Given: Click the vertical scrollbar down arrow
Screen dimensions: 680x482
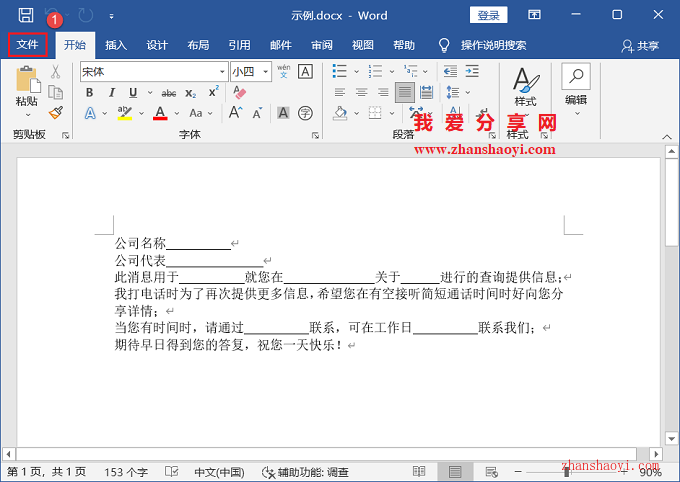Looking at the screenshot, I should pyautogui.click(x=671, y=439).
